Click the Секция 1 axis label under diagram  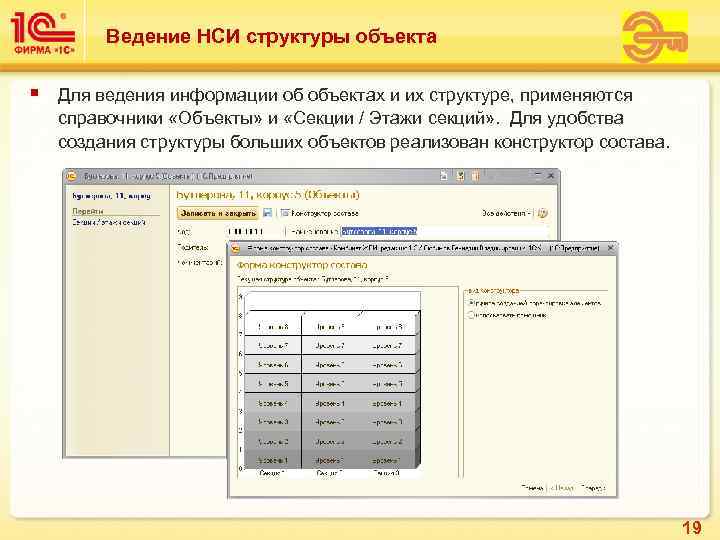(272, 473)
